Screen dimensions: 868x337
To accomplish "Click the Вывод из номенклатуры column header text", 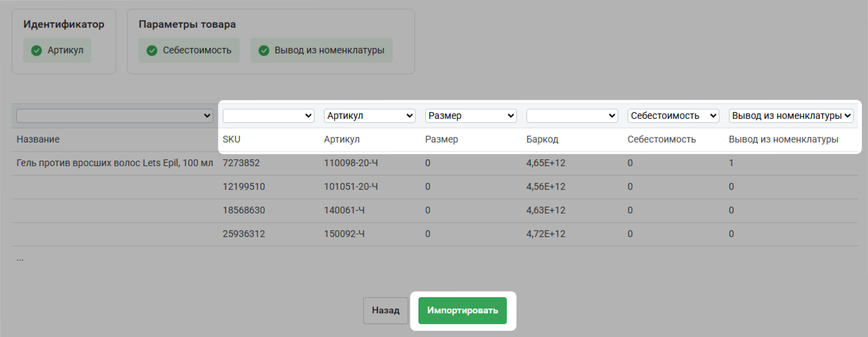I will pyautogui.click(x=783, y=139).
